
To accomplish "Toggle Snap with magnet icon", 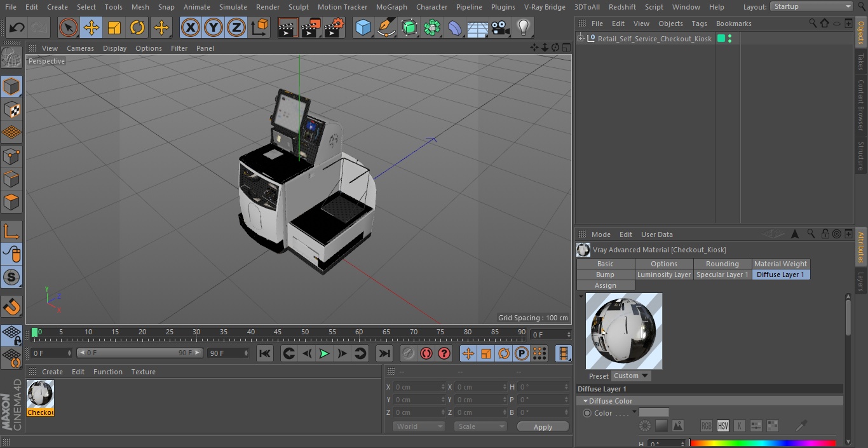I will pyautogui.click(x=11, y=307).
